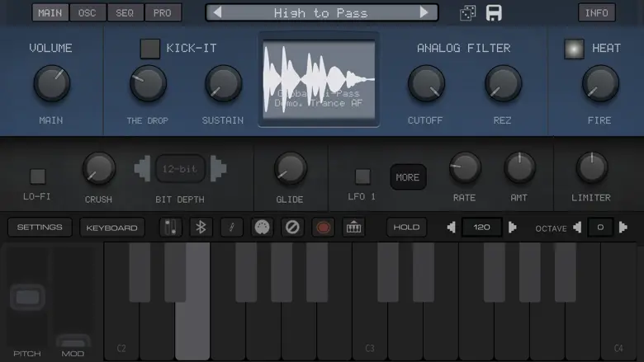This screenshot has height=362, width=644.
Task: Switch to the OSC tab
Action: coord(88,12)
